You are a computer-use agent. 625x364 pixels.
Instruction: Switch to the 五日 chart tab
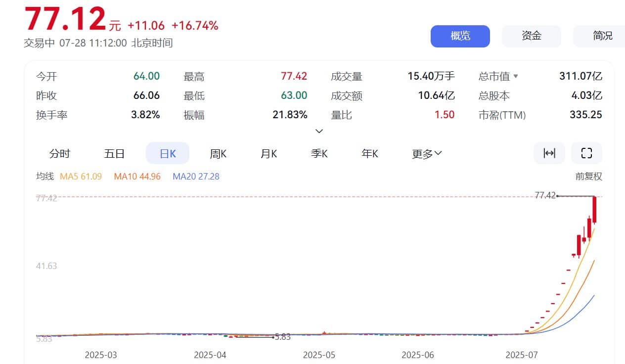pos(114,154)
